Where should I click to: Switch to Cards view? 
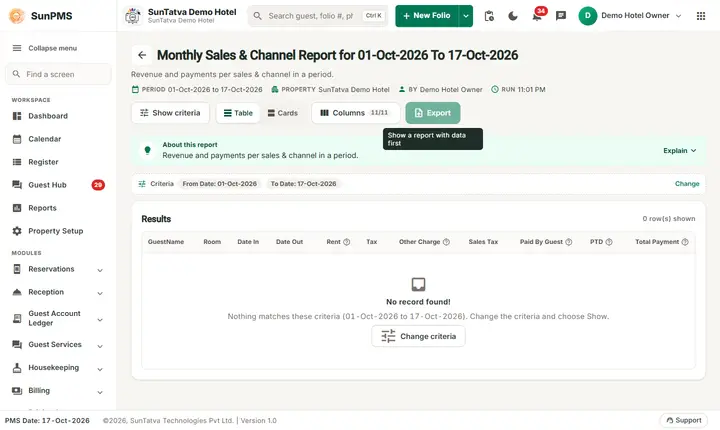pos(282,113)
